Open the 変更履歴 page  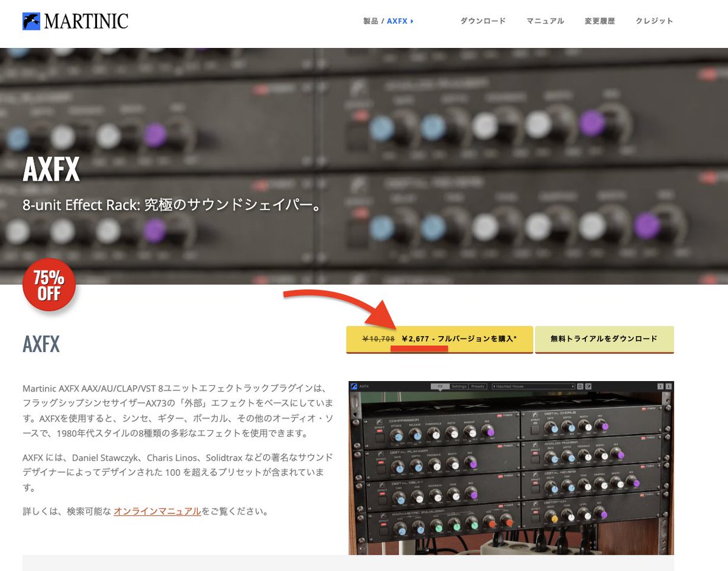(x=599, y=21)
